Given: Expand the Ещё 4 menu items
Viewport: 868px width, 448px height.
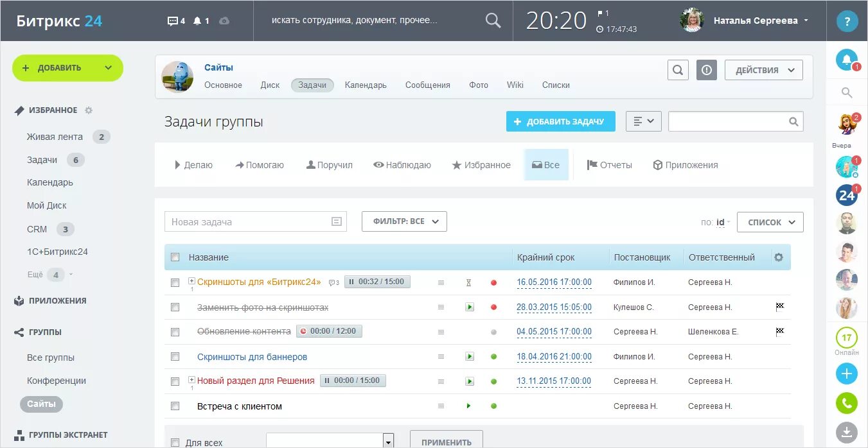Looking at the screenshot, I should coord(50,275).
